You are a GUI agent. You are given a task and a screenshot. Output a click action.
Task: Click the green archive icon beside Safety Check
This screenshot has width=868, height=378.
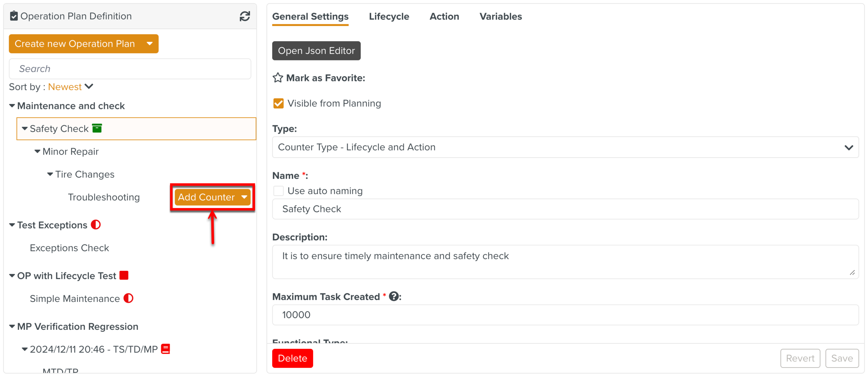point(97,128)
